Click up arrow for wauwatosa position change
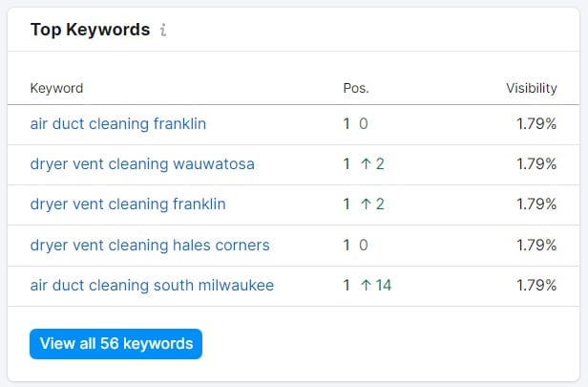 coord(366,164)
